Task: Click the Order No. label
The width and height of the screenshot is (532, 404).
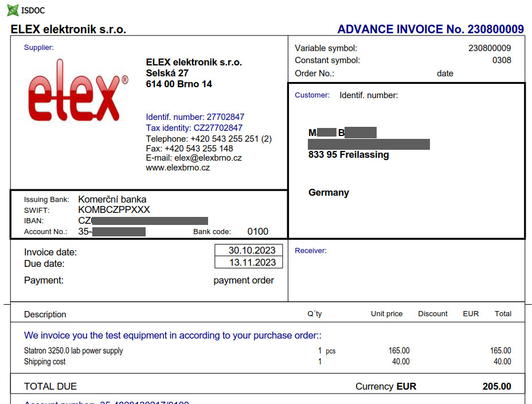Action: (314, 73)
